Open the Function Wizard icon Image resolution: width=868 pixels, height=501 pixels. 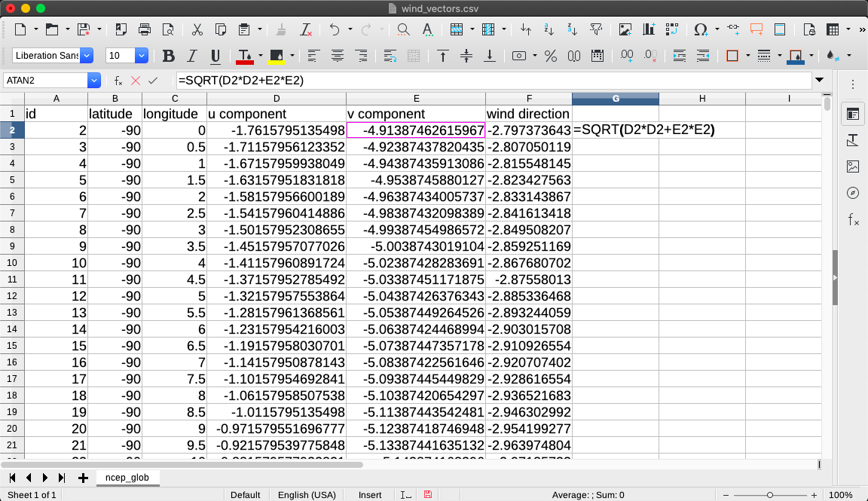[x=118, y=81]
